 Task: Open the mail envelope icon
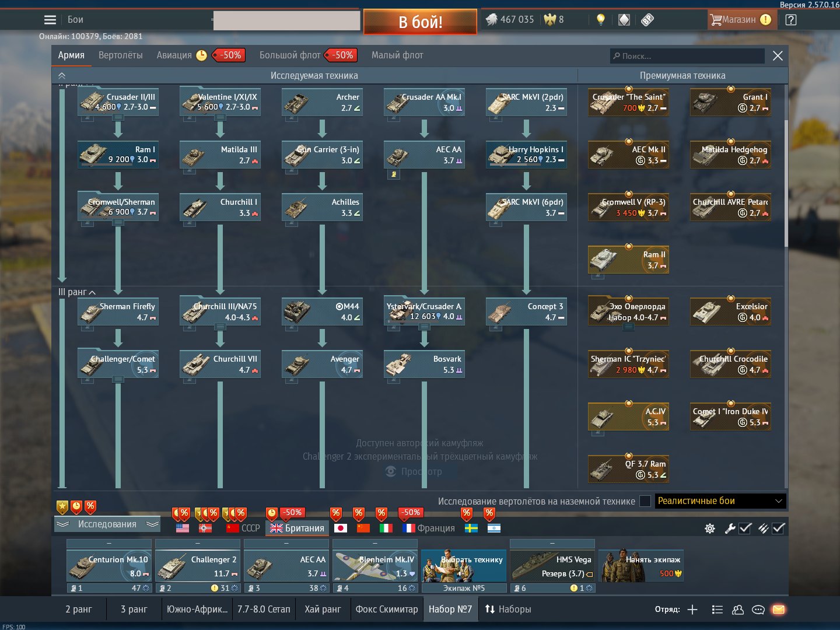(779, 610)
